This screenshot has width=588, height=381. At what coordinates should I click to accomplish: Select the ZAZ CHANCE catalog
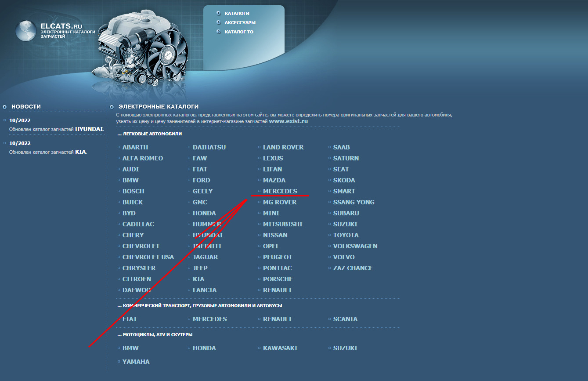(x=353, y=268)
